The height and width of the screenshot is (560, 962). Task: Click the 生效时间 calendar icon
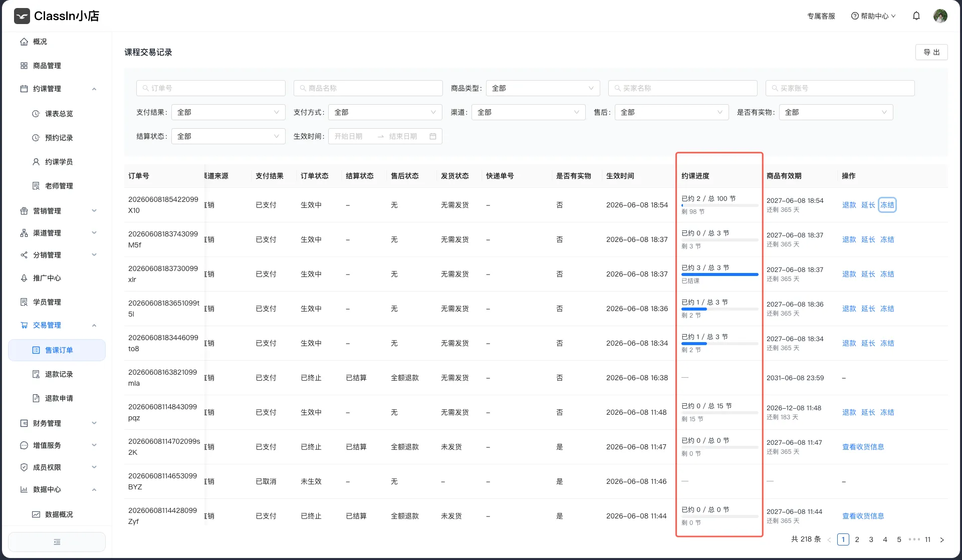pos(433,136)
